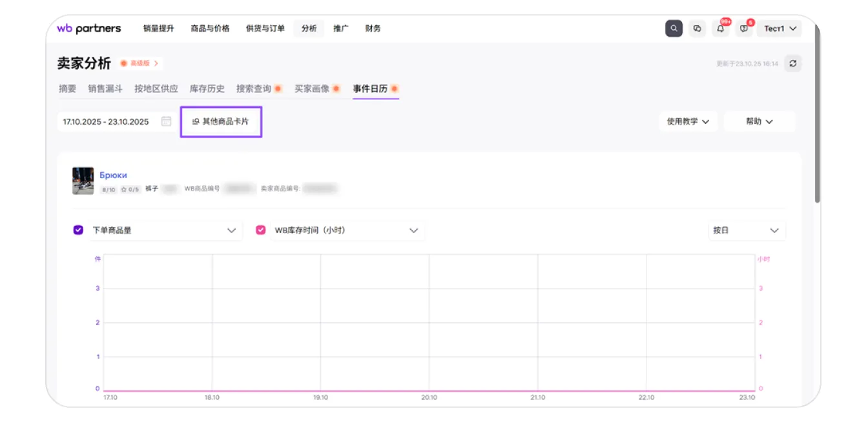Click the refresh data icon
868x422 pixels.
point(793,63)
